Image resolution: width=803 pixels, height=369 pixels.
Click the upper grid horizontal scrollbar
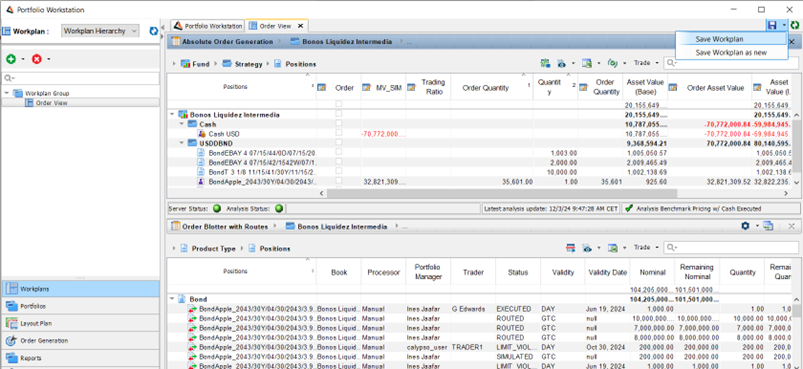click(x=502, y=193)
